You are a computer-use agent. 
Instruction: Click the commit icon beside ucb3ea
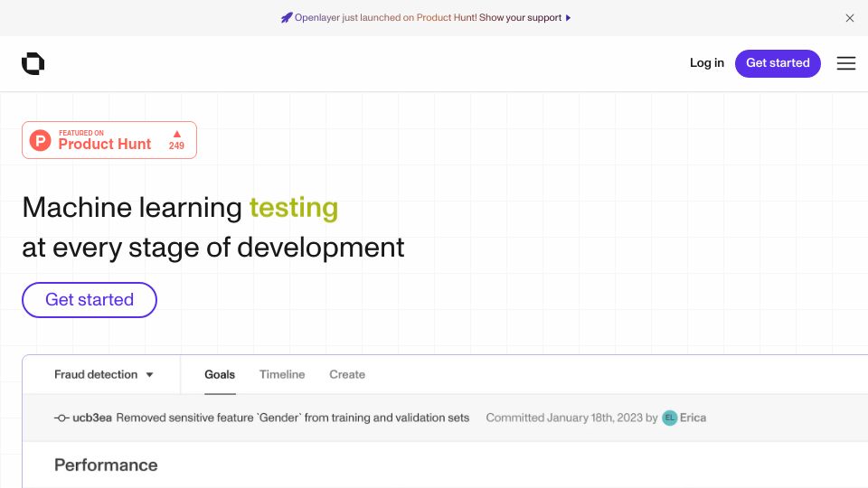[61, 418]
